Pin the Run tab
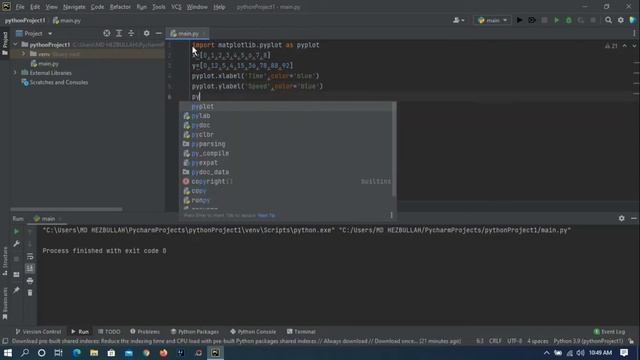The width and height of the screenshot is (640, 360). [x=16, y=290]
